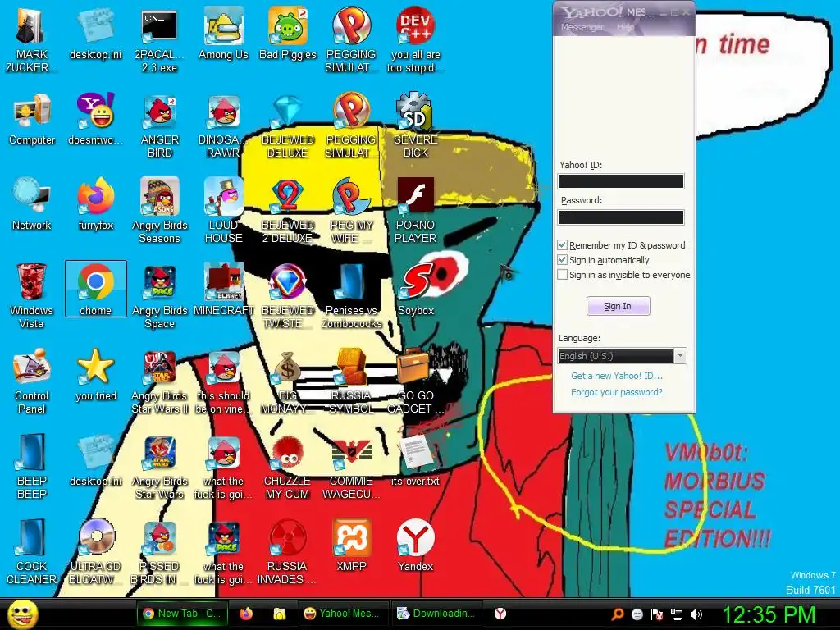Switch to Yahoo! Mes... taskbar button
This screenshot has width=840, height=630.
pyautogui.click(x=342, y=614)
